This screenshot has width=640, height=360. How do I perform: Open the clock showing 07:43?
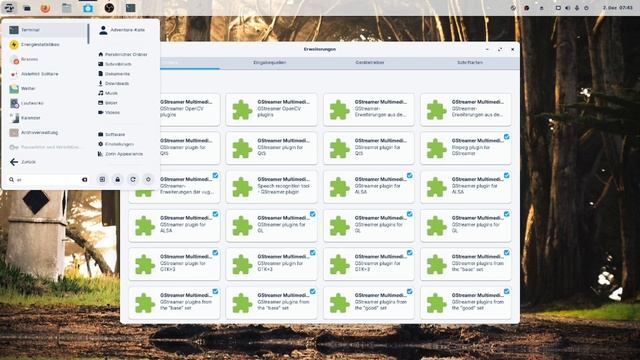point(618,8)
